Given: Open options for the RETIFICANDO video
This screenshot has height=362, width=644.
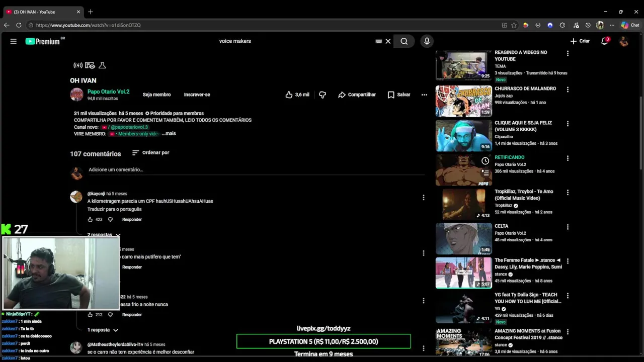Looking at the screenshot, I should [x=568, y=158].
